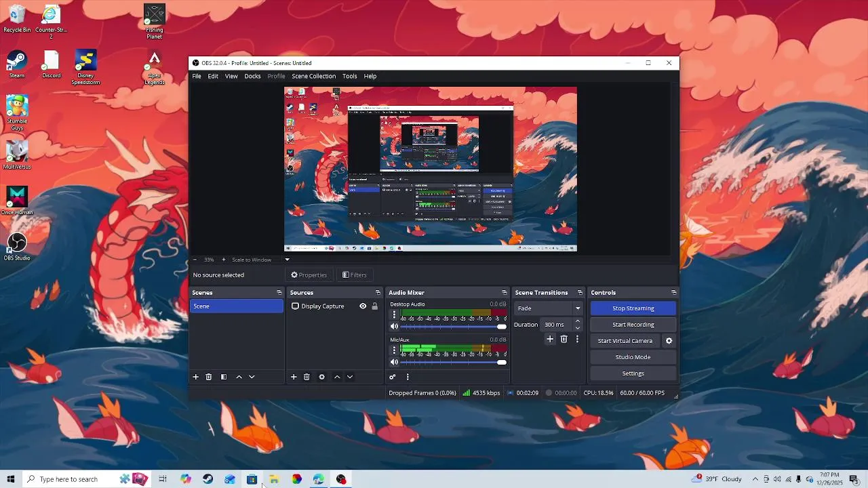Delete the selected source with the Sources trash icon
The height and width of the screenshot is (488, 868).
pos(307,377)
